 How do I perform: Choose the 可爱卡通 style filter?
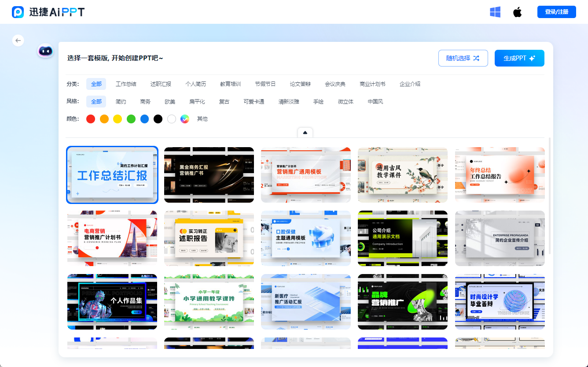pyautogui.click(x=254, y=101)
